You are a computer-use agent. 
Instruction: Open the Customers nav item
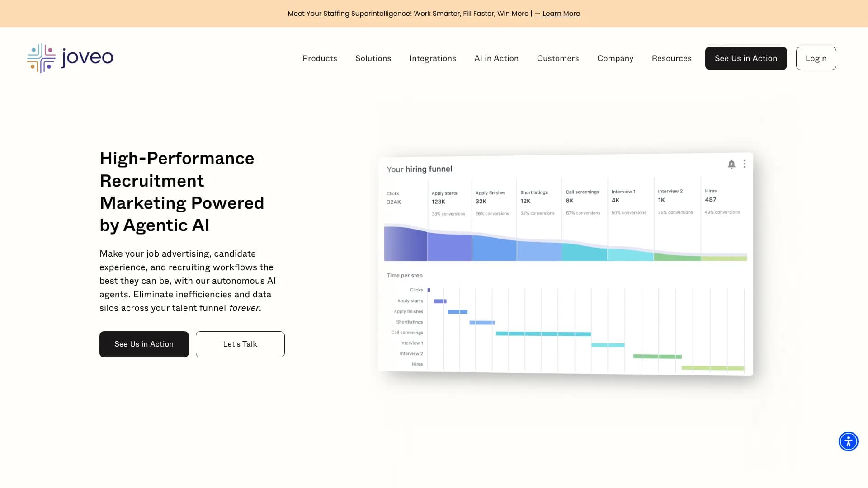tap(557, 58)
